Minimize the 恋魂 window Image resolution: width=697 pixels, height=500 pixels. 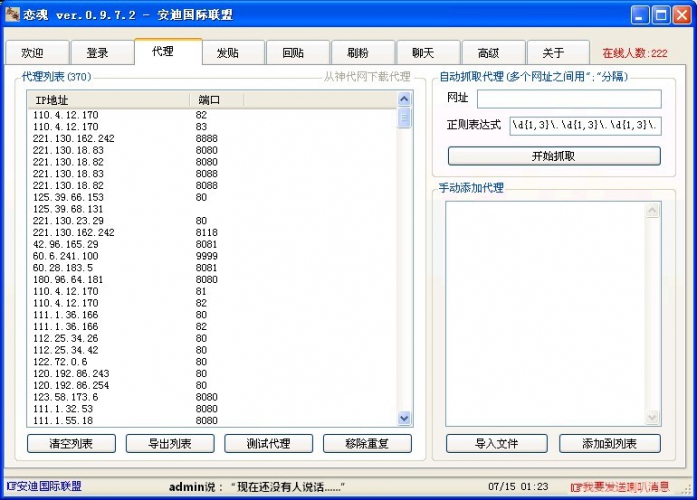click(640, 15)
